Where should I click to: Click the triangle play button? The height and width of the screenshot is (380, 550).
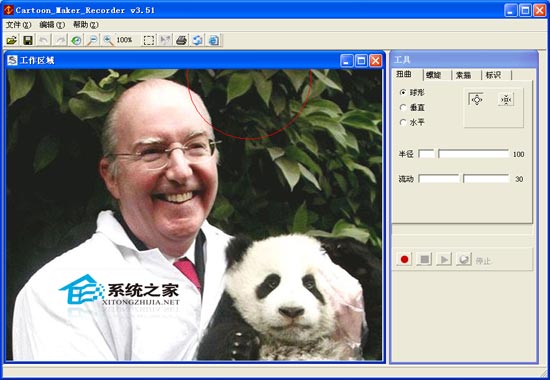[x=444, y=259]
